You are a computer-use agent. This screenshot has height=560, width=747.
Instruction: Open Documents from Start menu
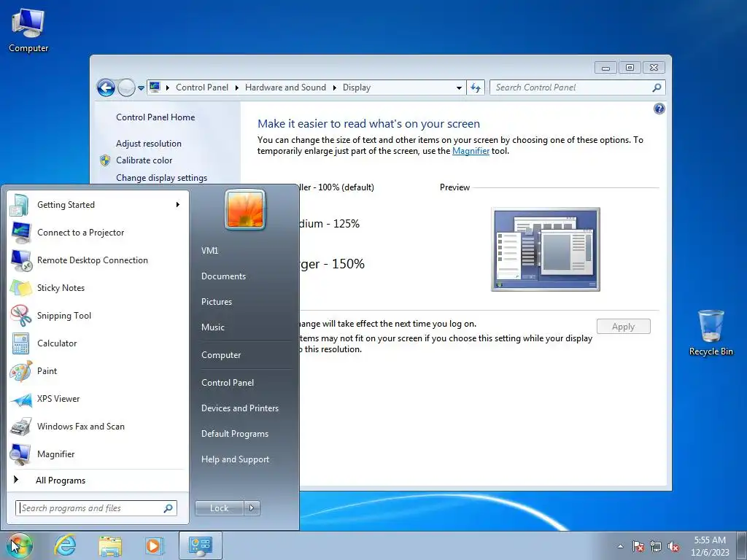(x=223, y=276)
